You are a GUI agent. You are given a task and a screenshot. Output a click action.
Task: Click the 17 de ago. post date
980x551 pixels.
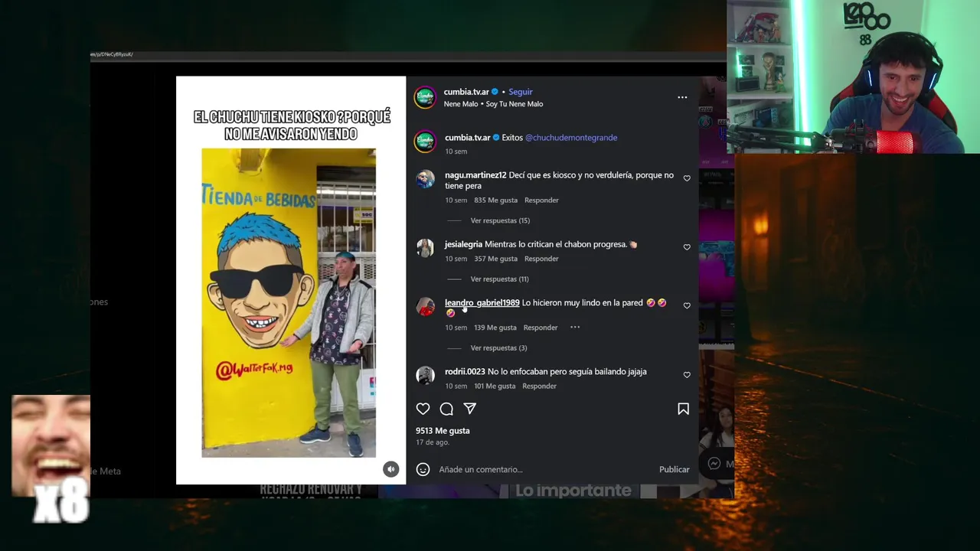coord(432,442)
